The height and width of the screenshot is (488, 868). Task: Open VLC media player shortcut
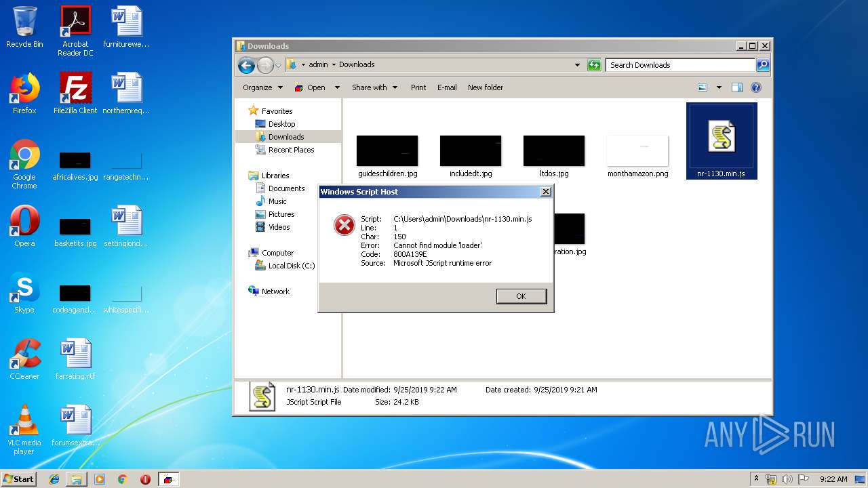24,430
